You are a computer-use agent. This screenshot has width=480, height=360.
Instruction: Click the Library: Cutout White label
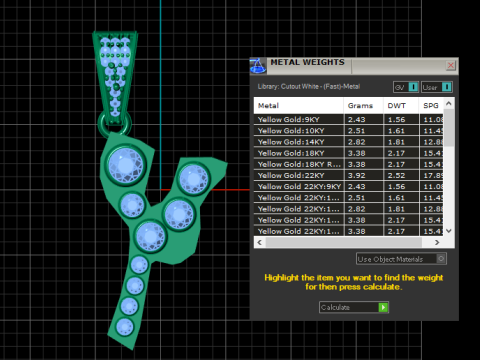click(x=309, y=87)
